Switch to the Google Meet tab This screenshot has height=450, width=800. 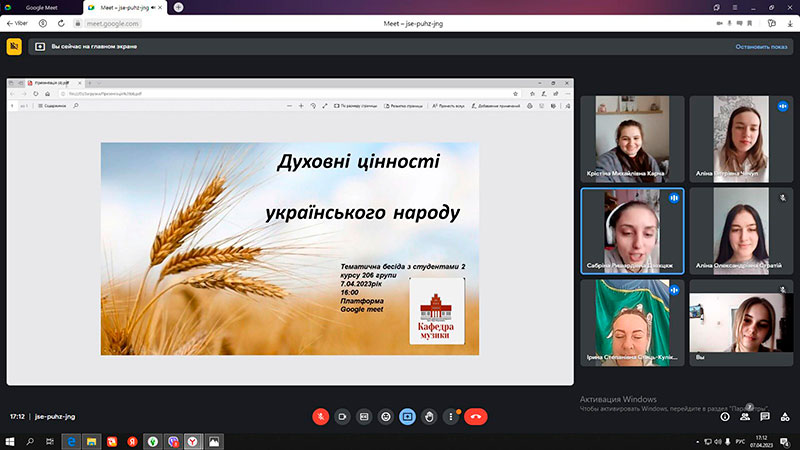[41, 8]
